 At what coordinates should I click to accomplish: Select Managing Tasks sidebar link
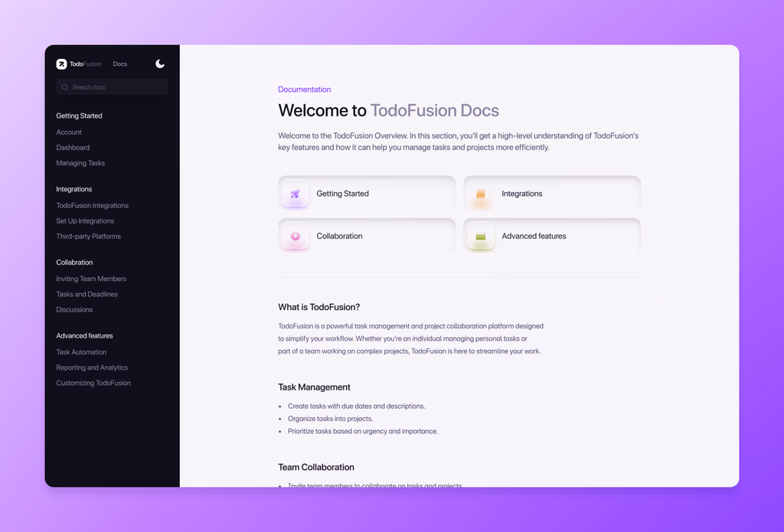click(80, 163)
